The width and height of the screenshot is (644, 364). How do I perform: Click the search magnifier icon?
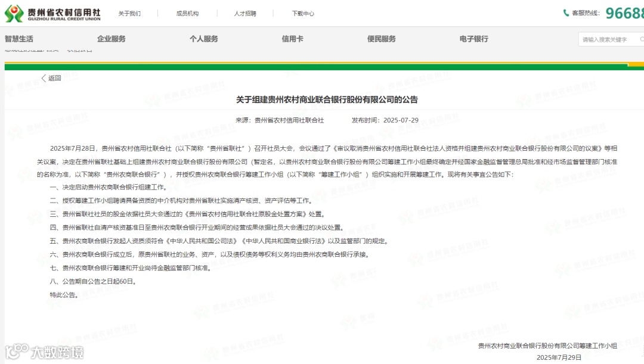click(642, 39)
